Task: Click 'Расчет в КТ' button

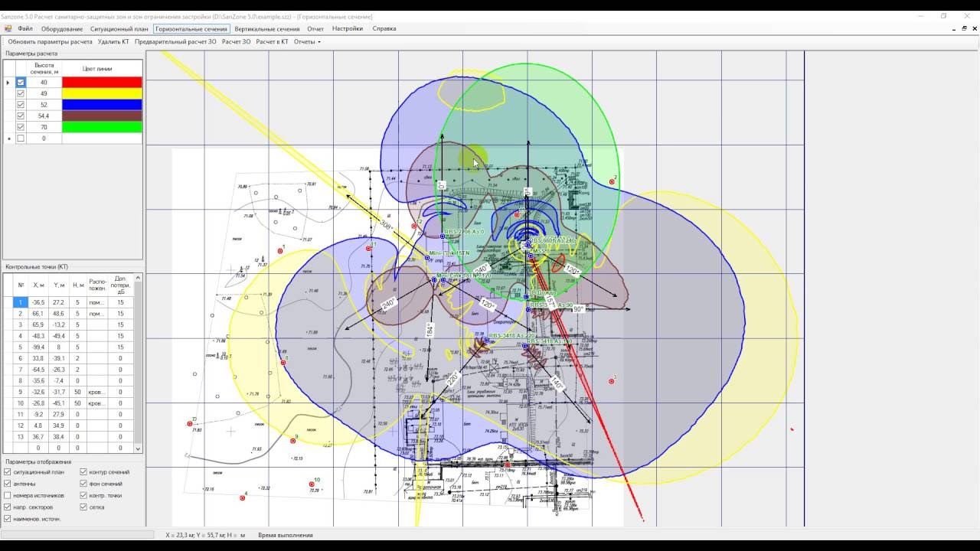Action: [x=272, y=42]
